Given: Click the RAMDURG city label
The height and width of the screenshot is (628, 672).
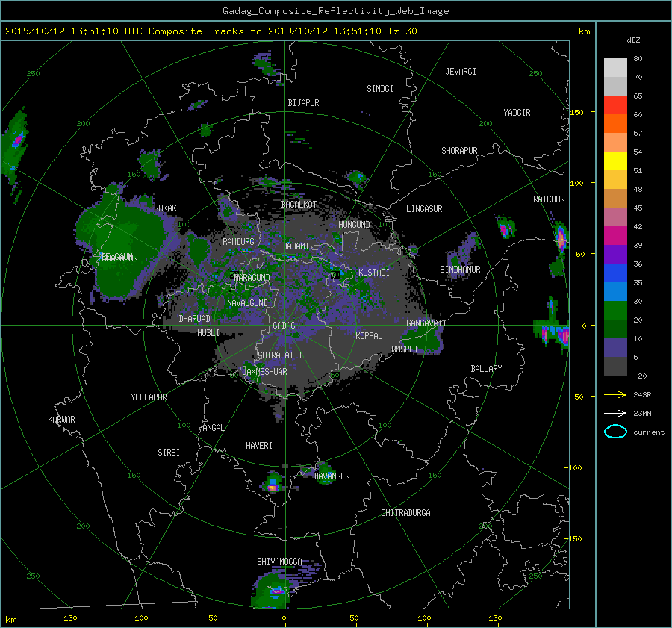Looking at the screenshot, I should pyautogui.click(x=238, y=242).
